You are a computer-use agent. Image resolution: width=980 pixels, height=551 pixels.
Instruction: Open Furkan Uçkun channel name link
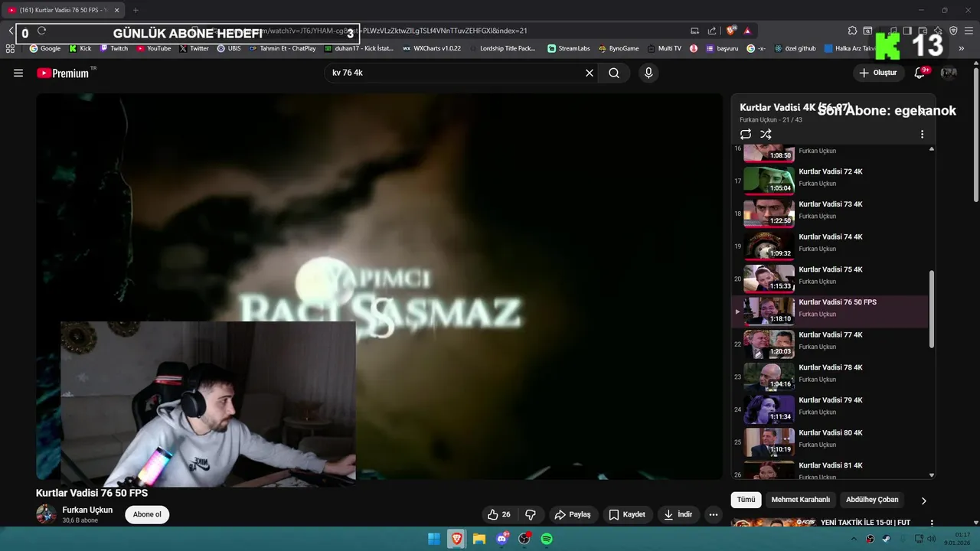[87, 510]
